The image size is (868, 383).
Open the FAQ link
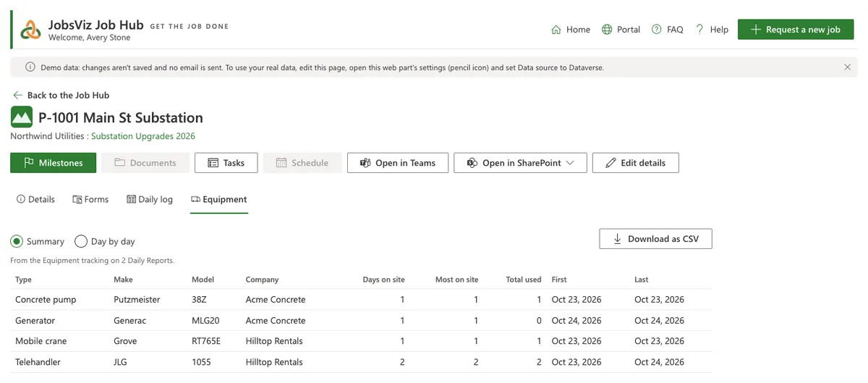[x=667, y=30]
